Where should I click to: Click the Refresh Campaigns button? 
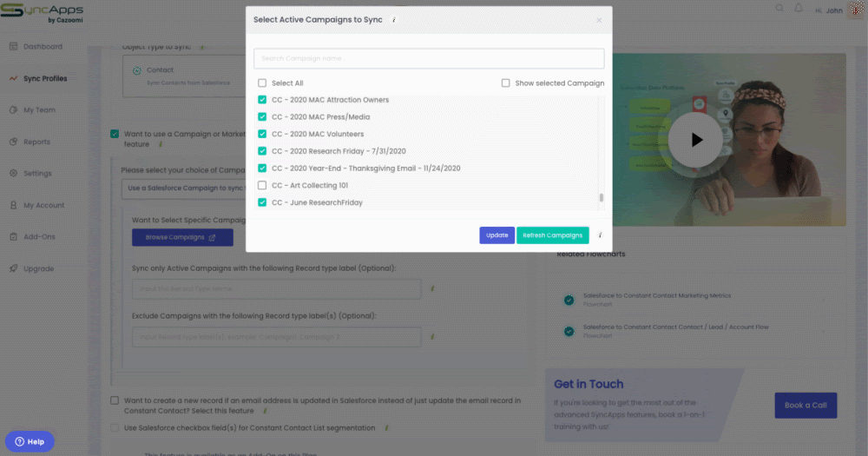point(552,235)
